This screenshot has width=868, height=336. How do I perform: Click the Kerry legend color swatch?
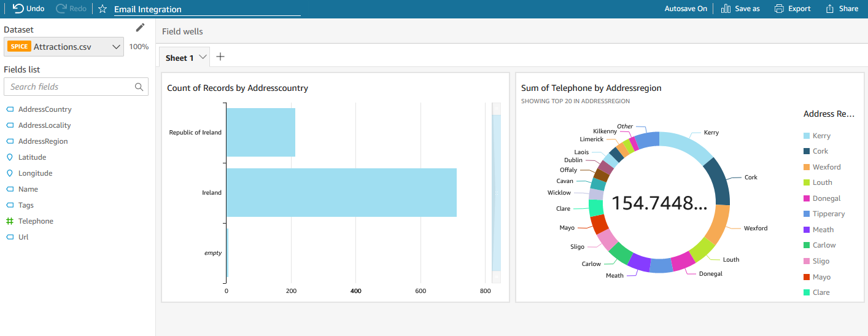[807, 136]
